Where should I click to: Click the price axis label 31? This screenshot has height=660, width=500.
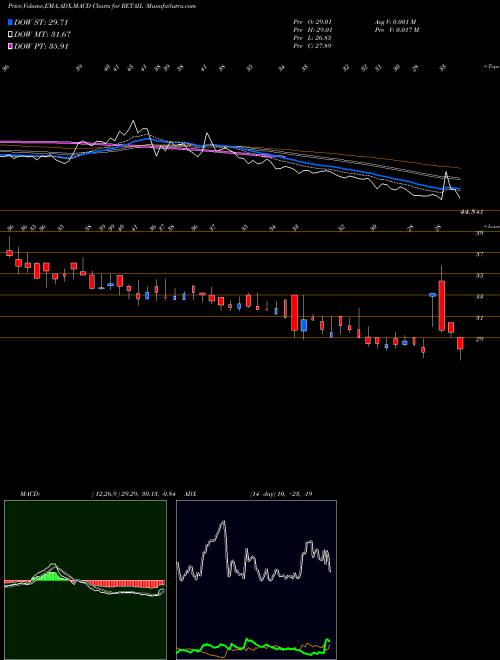[x=479, y=318]
